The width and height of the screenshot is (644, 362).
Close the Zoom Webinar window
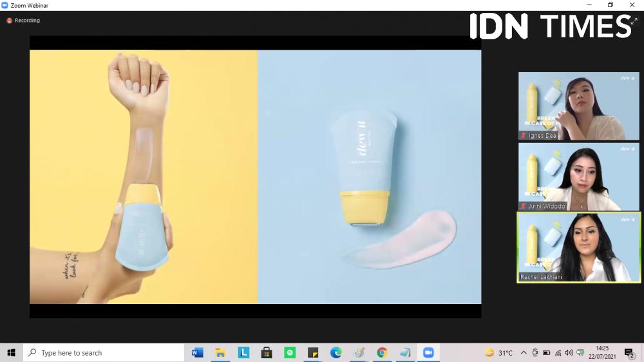click(632, 5)
